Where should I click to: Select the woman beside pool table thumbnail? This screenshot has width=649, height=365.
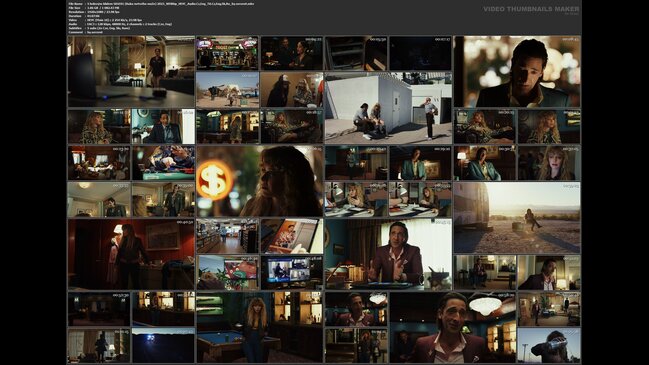coord(260,327)
